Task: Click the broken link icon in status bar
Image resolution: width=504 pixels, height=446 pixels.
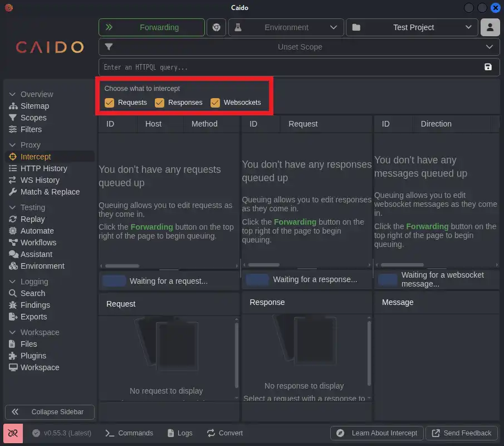Action: click(13, 433)
